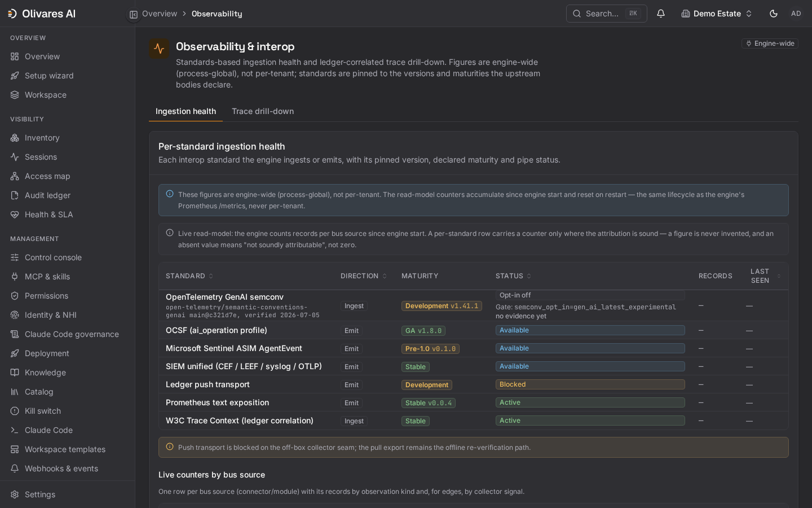The height and width of the screenshot is (508, 812).
Task: Sort by the Status column
Action: point(514,276)
